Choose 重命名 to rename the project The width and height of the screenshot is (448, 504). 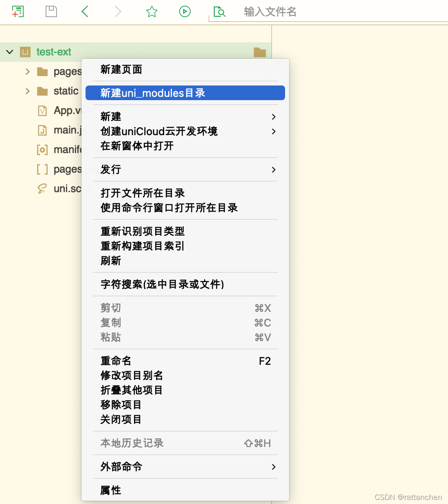(116, 361)
